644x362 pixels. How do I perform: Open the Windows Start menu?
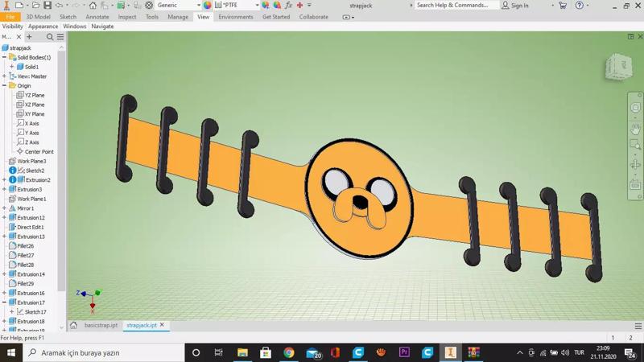pyautogui.click(x=11, y=352)
